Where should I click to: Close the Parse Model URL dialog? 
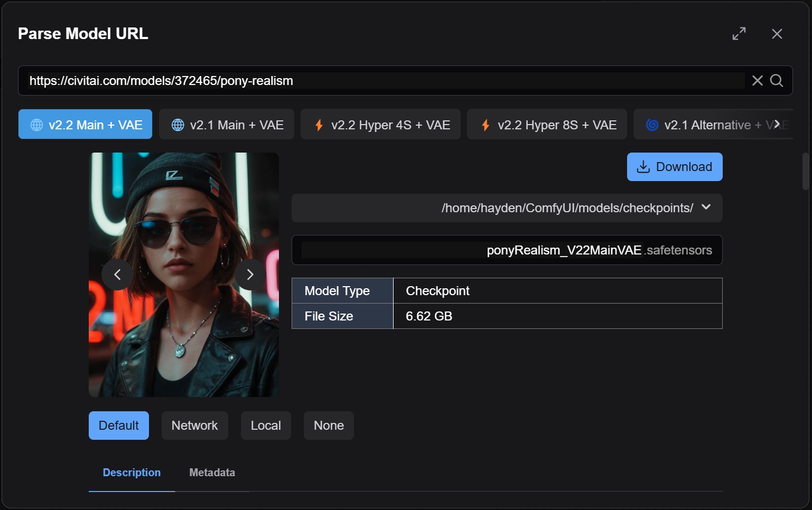777,34
